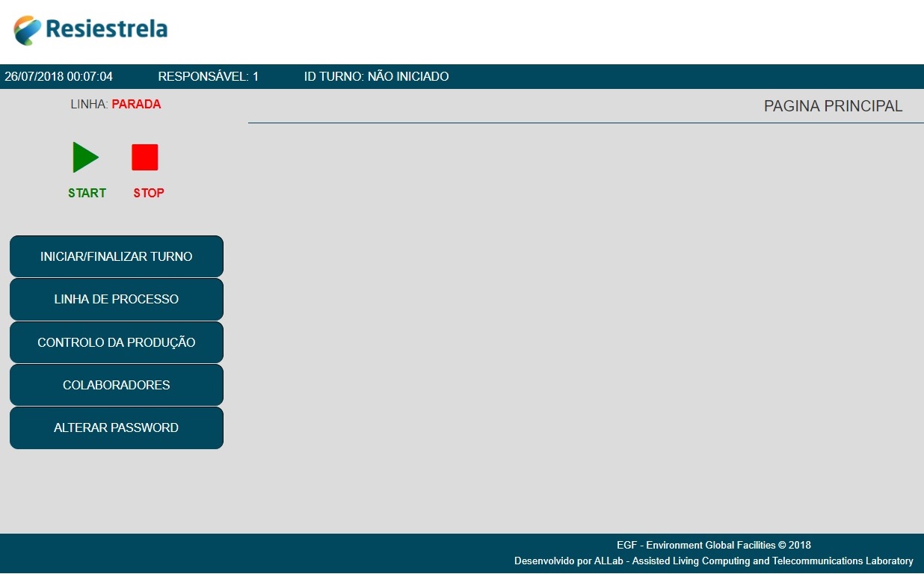Click the EGF copyright footer text
Image resolution: width=924 pixels, height=574 pixels.
(x=713, y=545)
